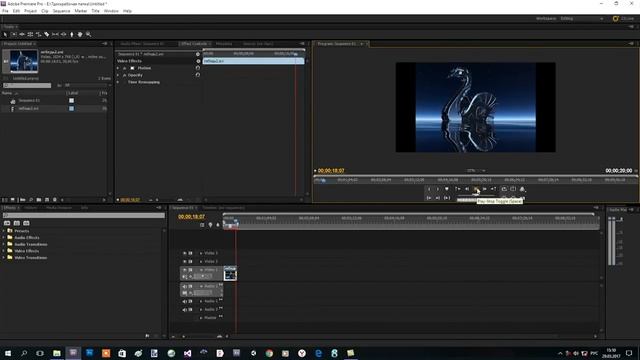
Task: Open Chrome from the Windows taskbar
Action: coord(269,353)
